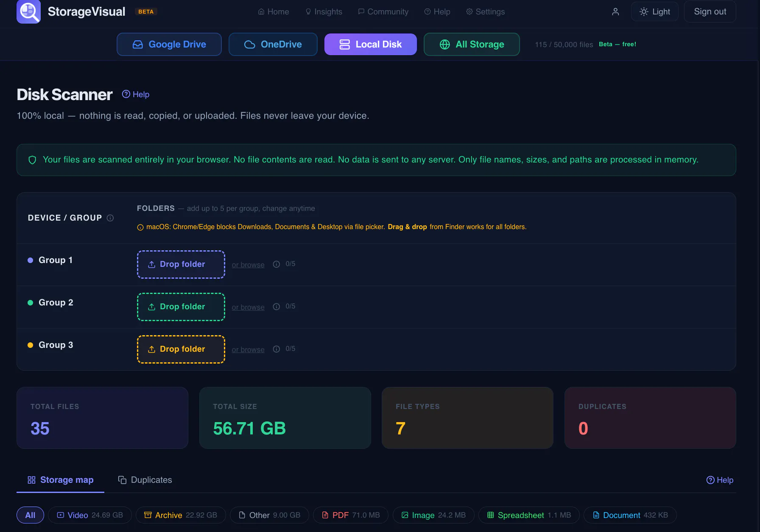Screen dimensions: 760x532
Task: Filter by PDF 71.0 MB
Action: pyautogui.click(x=351, y=515)
